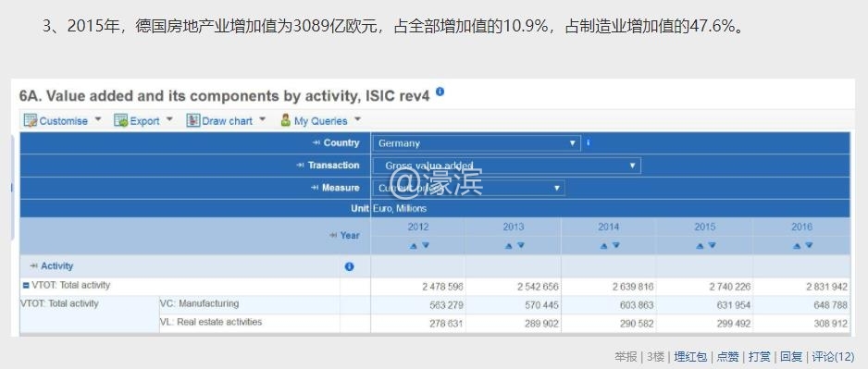This screenshot has height=369, width=868.
Task: Click real estate value 308 912
Action: pos(830,324)
